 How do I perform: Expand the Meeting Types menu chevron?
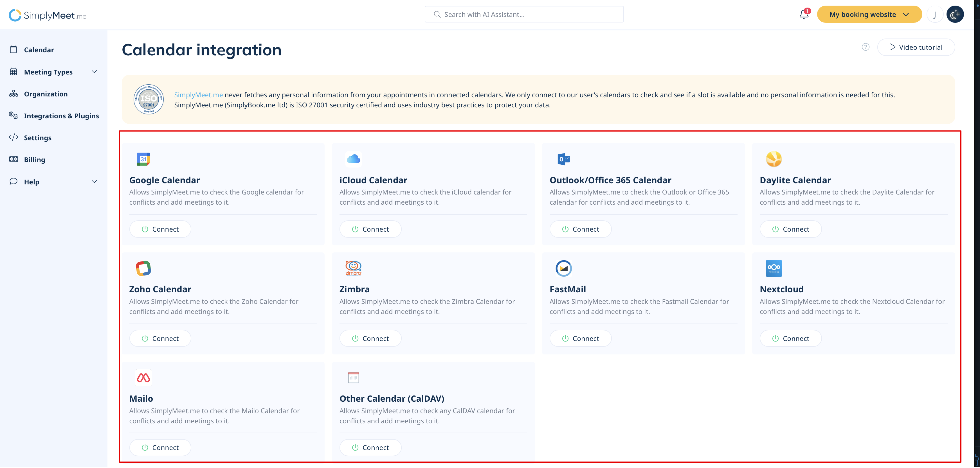94,72
